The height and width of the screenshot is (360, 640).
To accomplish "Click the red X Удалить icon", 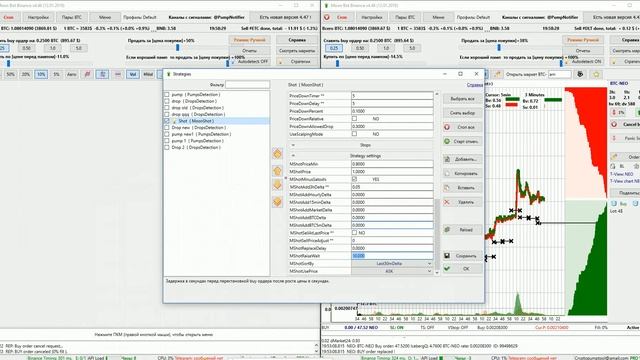I will tap(447, 202).
